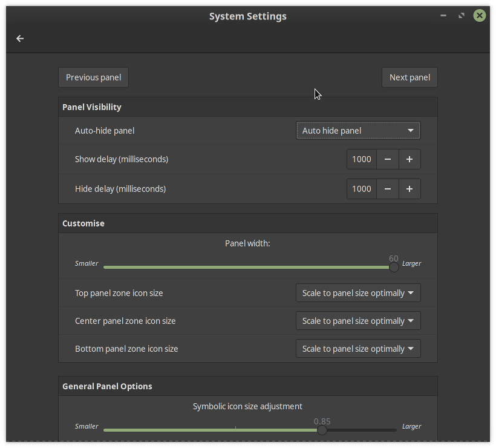Open Center panel zone icon size dropdown
Screen dimensions: 496x448
click(358, 321)
